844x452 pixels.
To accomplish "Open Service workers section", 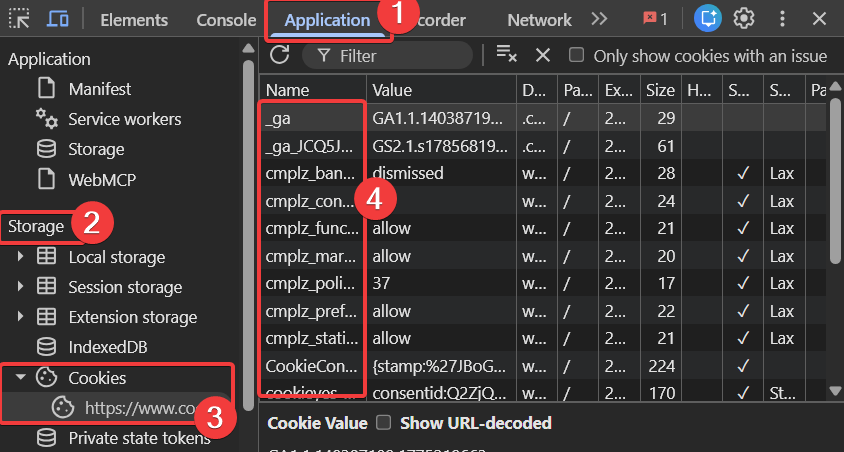I will [x=125, y=119].
